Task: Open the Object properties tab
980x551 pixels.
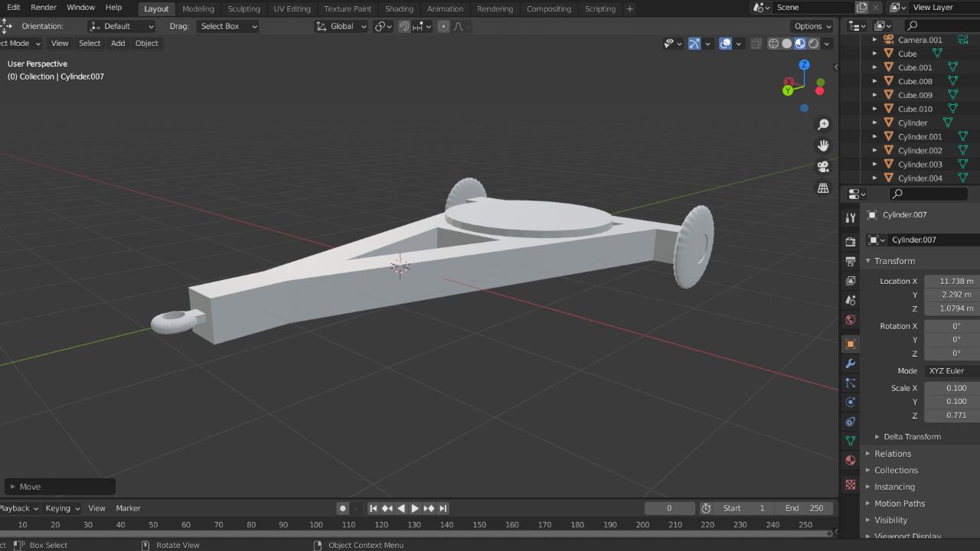Action: pos(850,344)
